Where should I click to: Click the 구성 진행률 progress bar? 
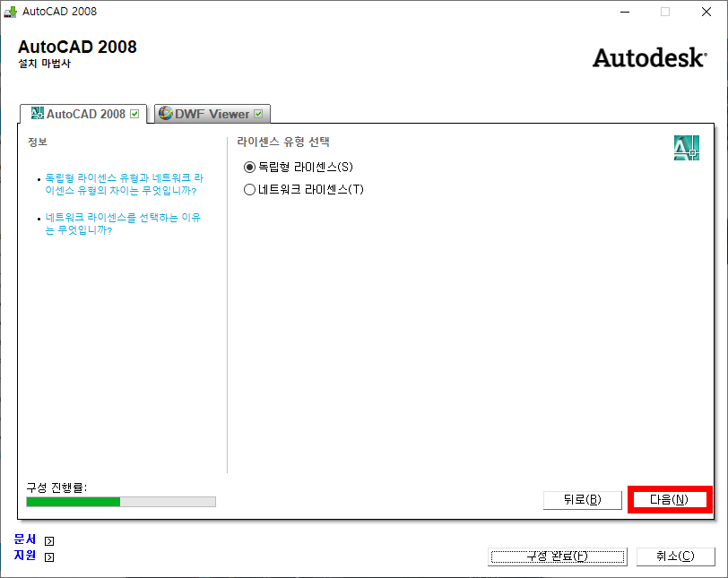[121, 502]
